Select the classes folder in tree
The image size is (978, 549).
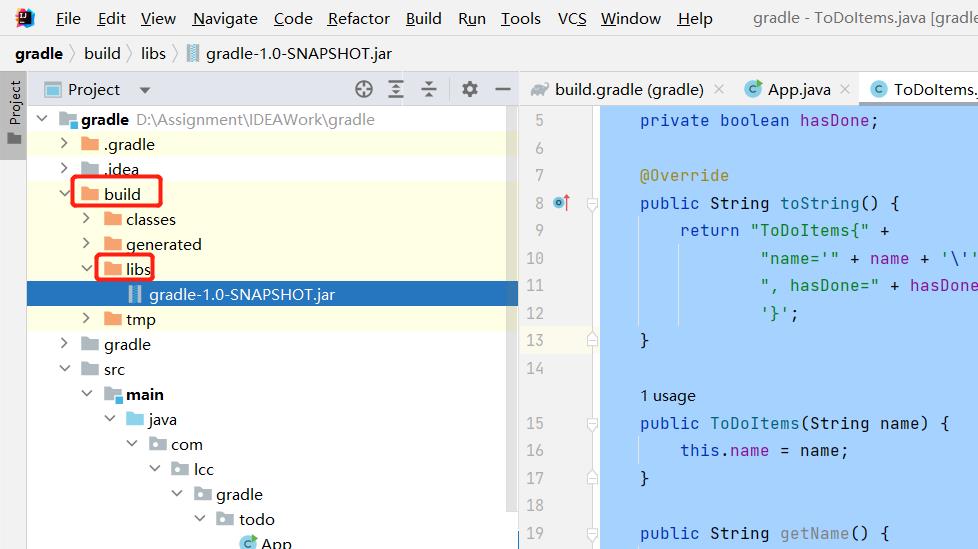[150, 219]
